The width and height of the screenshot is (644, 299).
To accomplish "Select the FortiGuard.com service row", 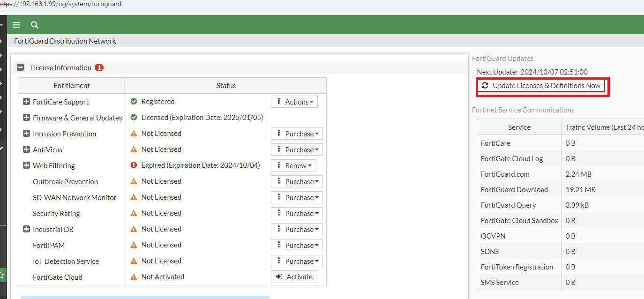I will pyautogui.click(x=561, y=174).
